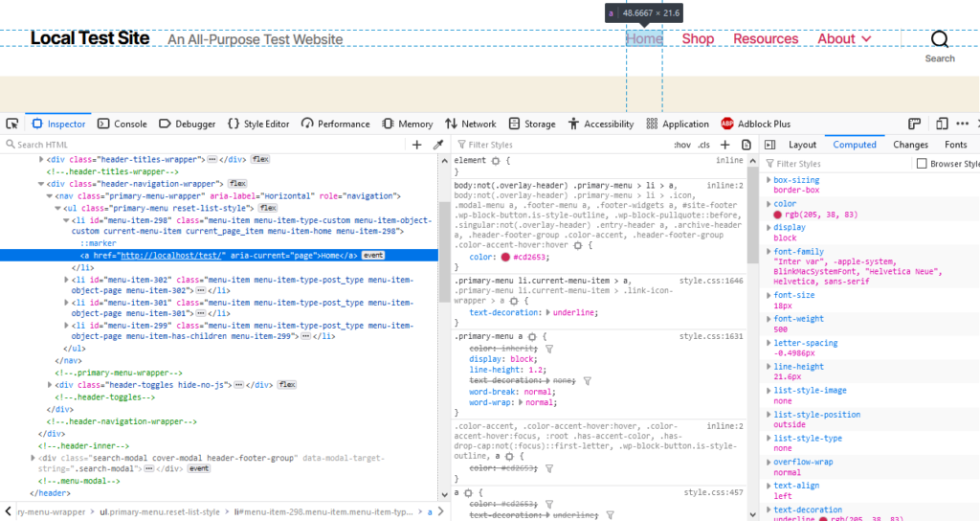Screen dimensions: 980x521
Task: Click the Local Test Site title
Action: [90, 38]
